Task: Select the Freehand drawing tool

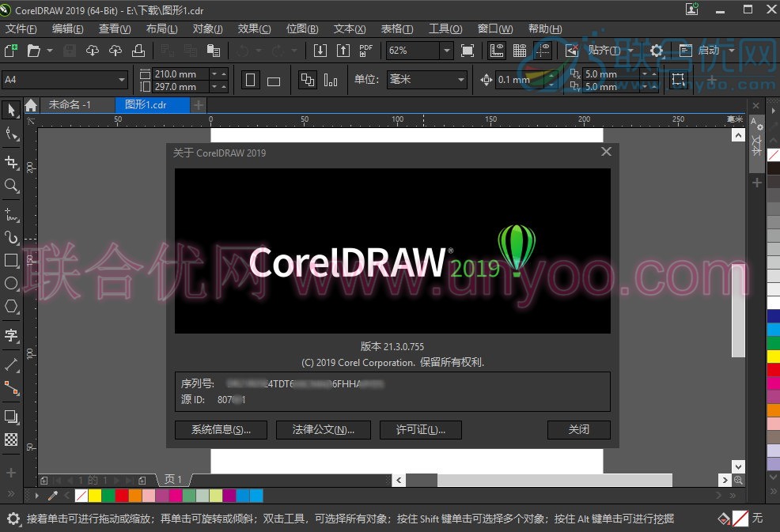Action: [x=11, y=215]
